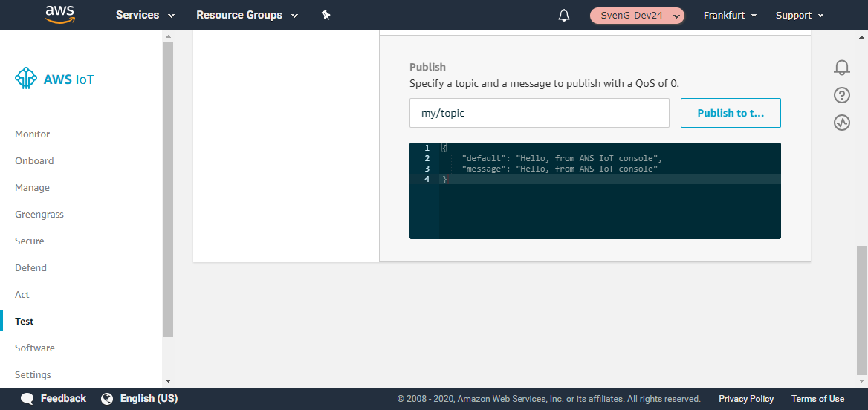
Task: Click sidebar scrollbar down arrow
Action: pyautogui.click(x=168, y=381)
